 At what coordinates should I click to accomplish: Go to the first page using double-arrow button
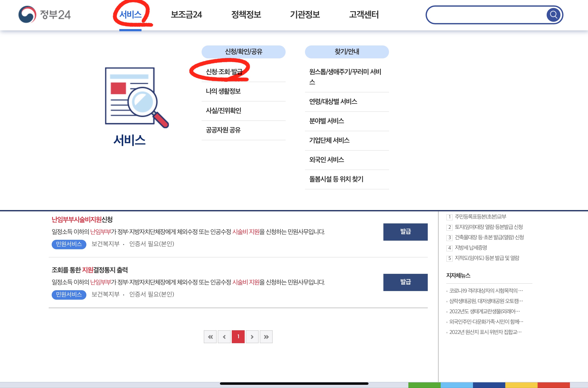210,337
